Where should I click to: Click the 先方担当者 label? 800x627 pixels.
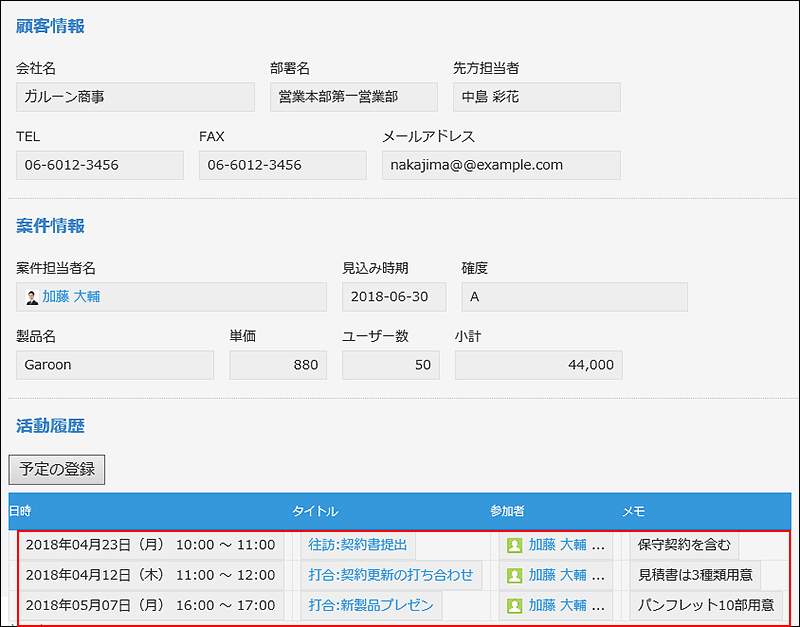pos(486,68)
